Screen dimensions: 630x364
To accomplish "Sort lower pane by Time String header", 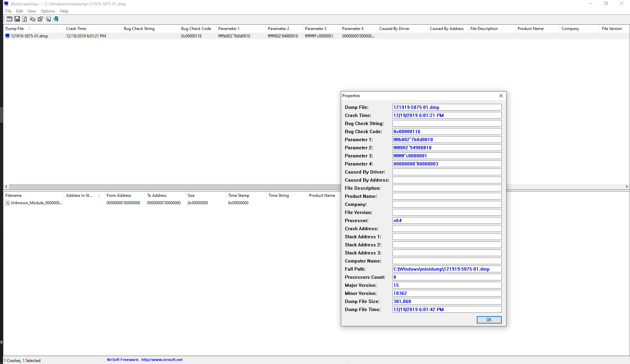I will click(x=286, y=195).
